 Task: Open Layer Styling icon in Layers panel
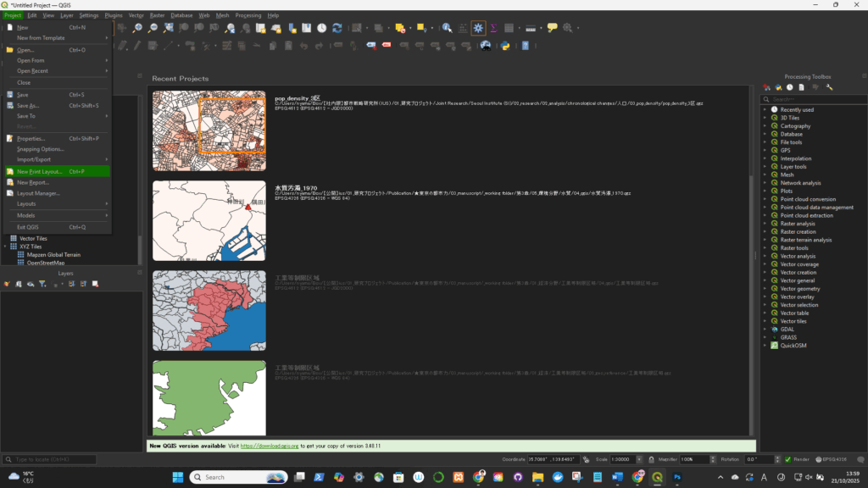tap(7, 284)
